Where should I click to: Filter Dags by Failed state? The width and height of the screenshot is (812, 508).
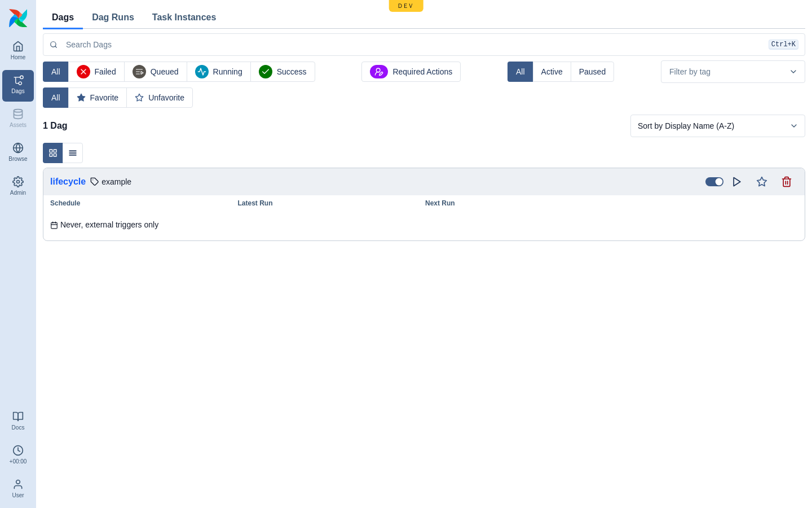(x=96, y=72)
